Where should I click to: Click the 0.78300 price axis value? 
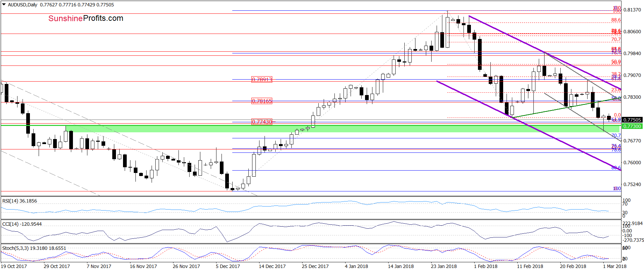click(x=632, y=97)
